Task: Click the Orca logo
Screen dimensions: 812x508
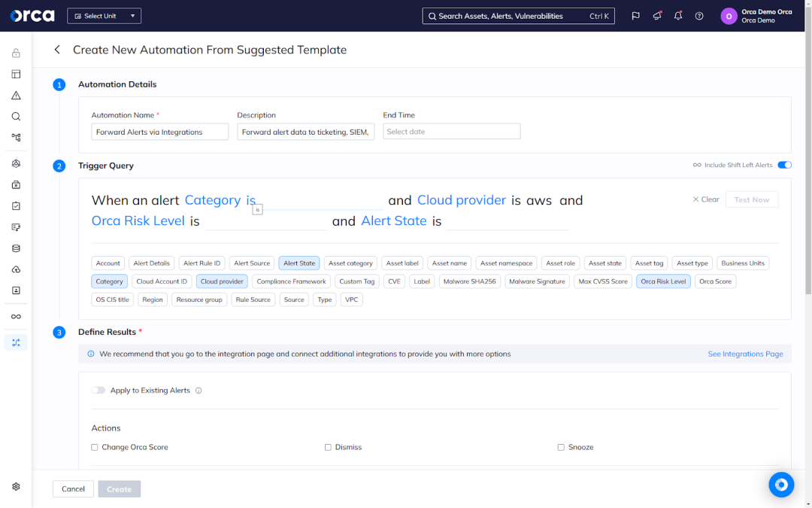Action: point(32,16)
